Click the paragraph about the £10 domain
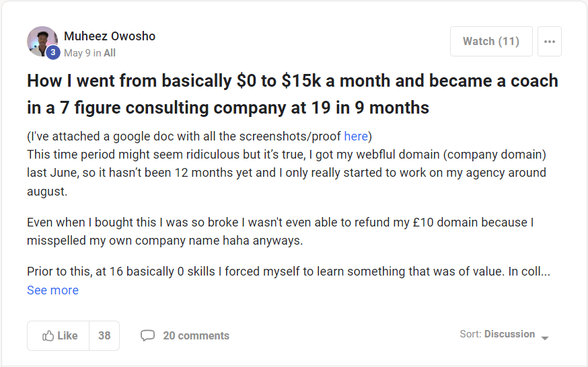The image size is (588, 367). pyautogui.click(x=281, y=231)
